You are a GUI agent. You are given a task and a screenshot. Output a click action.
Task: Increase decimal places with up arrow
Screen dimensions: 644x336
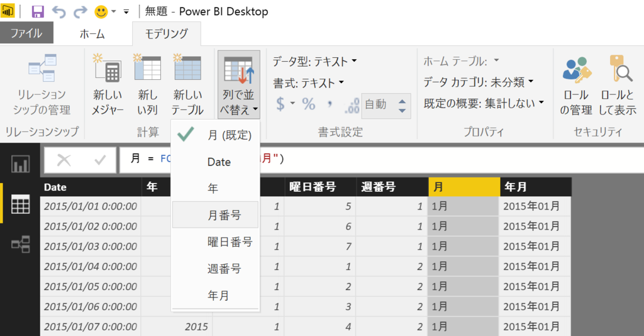tap(402, 101)
